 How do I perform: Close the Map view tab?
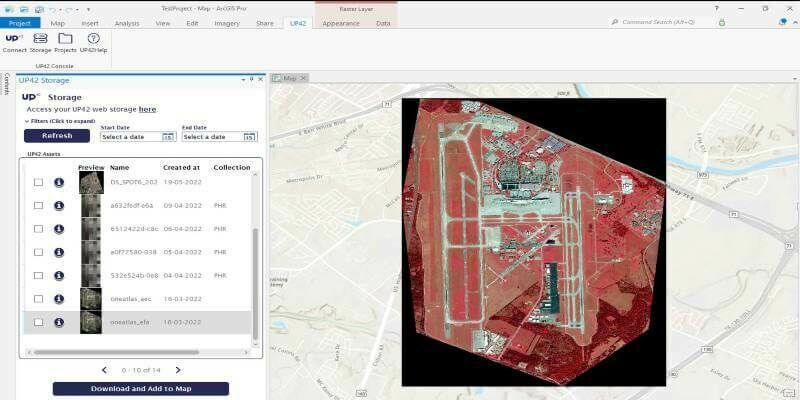[303, 78]
